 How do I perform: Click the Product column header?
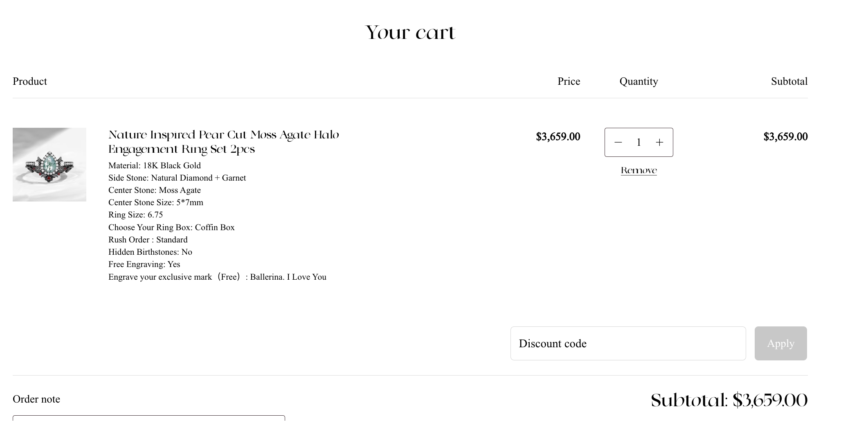click(30, 81)
